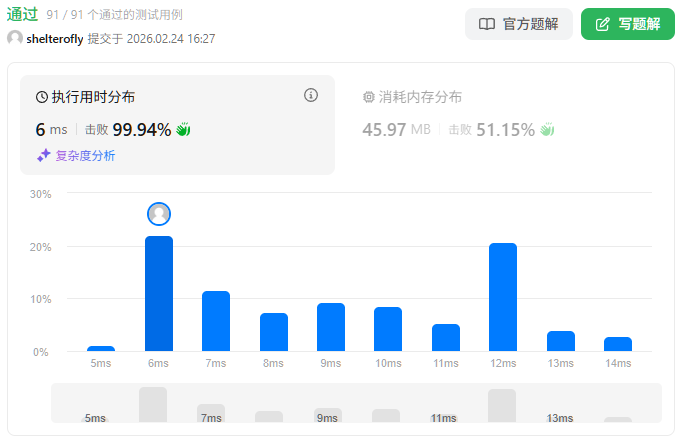682x438 pixels.
Task: Click the info icon in runtime card
Action: click(x=310, y=95)
